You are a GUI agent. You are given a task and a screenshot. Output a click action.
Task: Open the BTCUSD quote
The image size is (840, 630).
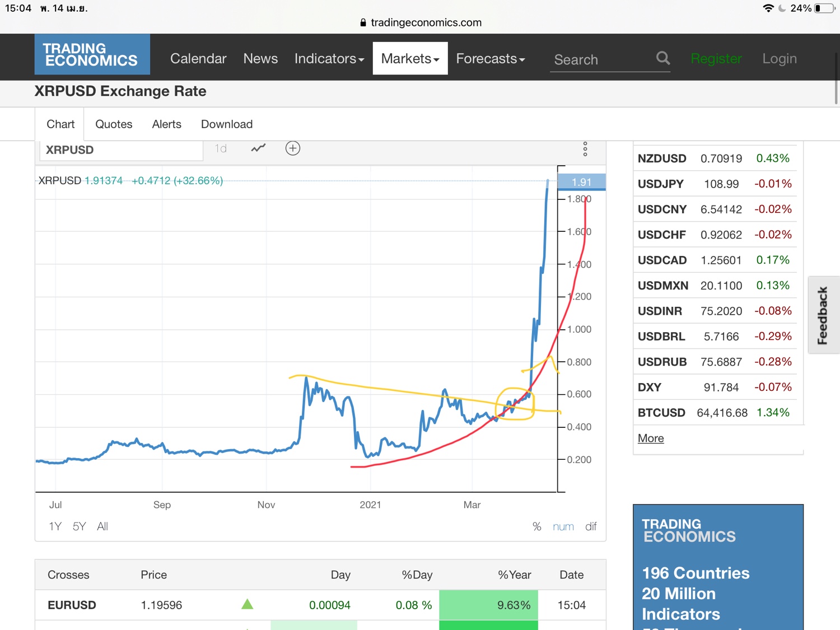(661, 413)
